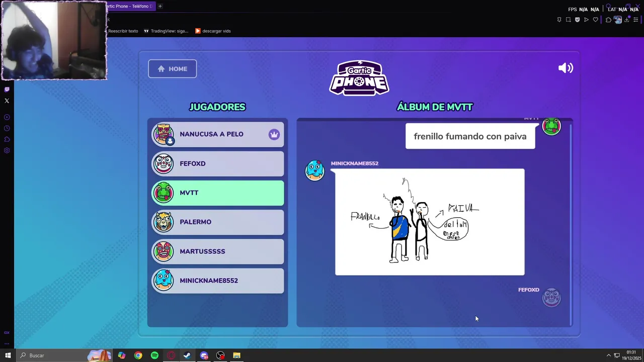Screen dimensions: 644x362
Task: Select player MINICKNAME8552 in the list
Action: [218, 281]
